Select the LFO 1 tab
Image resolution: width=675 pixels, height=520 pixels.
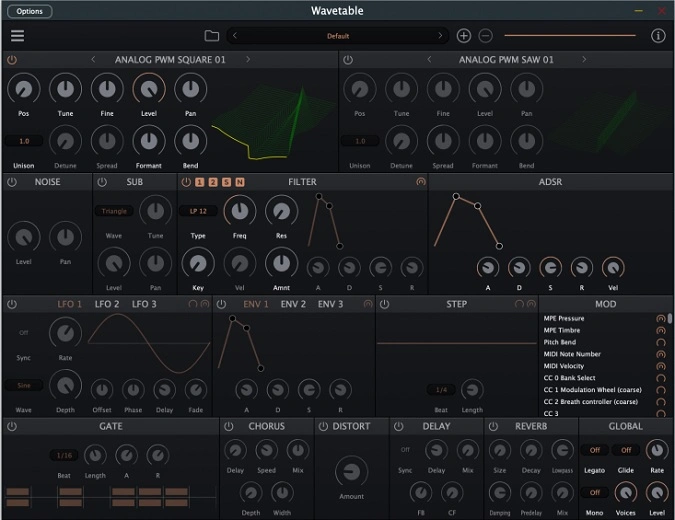(69, 304)
